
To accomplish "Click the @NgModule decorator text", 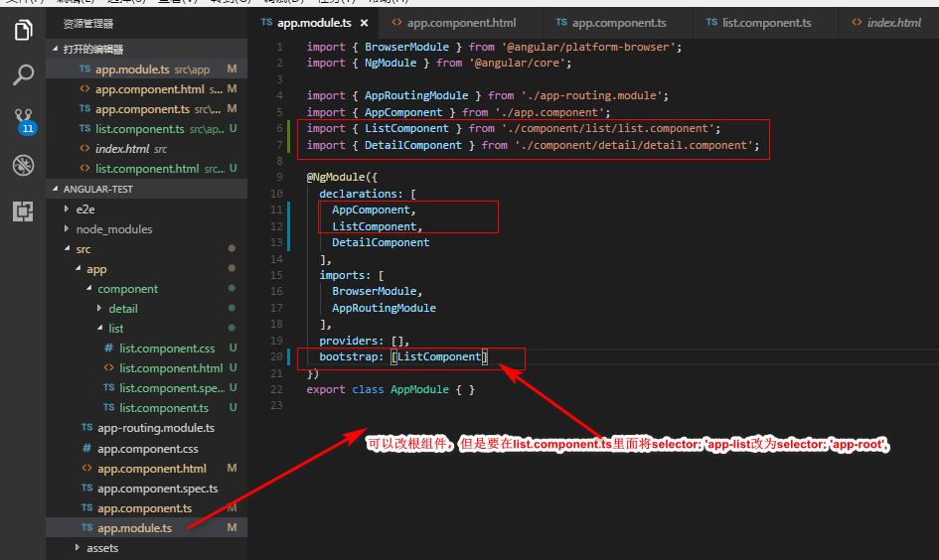I will pos(336,178).
